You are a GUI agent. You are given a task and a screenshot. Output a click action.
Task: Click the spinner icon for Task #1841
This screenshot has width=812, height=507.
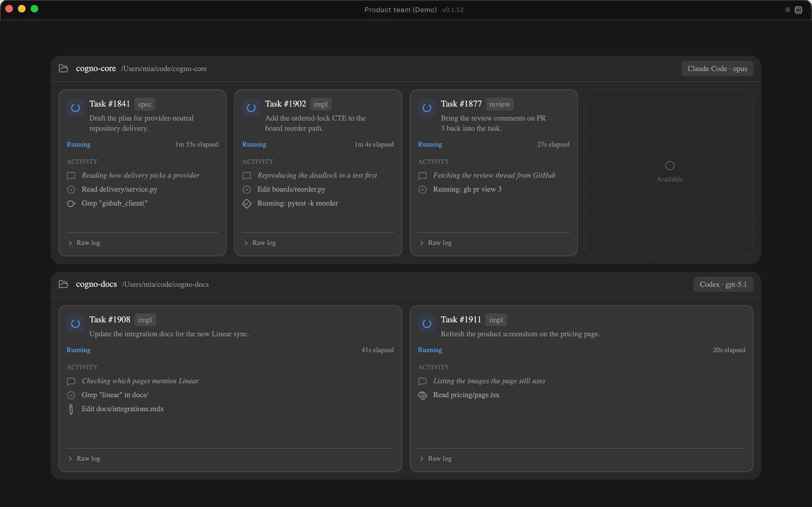point(75,108)
